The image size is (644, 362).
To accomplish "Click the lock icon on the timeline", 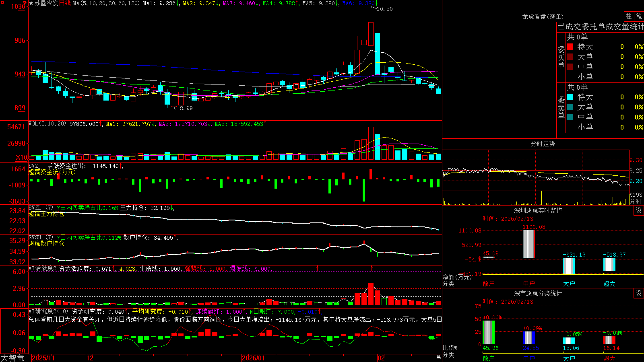I will point(439,357).
